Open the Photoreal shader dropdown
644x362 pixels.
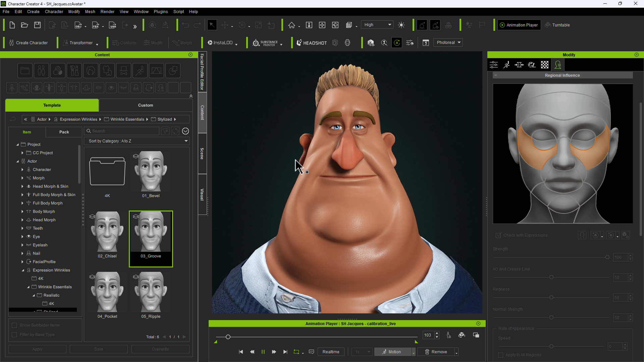(x=448, y=43)
